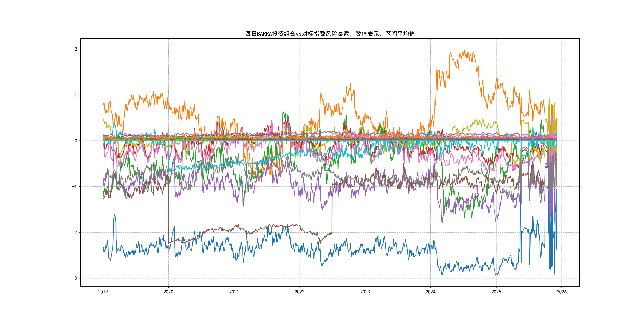This screenshot has width=644, height=322.
Task: Click the 2019 x-axis year label
Action: pyautogui.click(x=103, y=292)
